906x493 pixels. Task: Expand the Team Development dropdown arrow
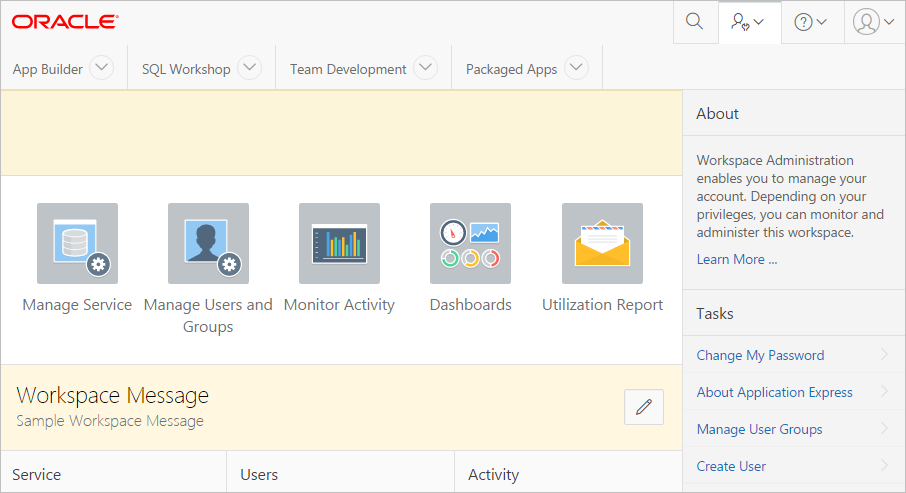click(425, 68)
